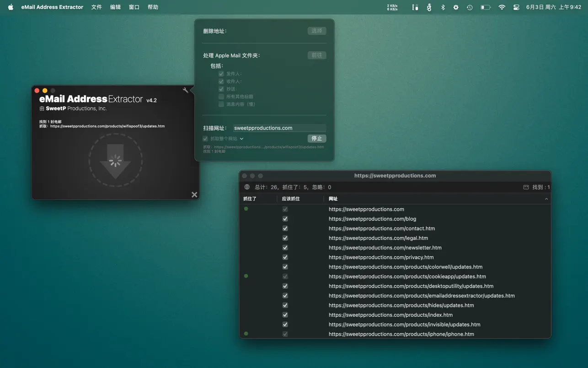Click the 扫描网址 input field

click(279, 128)
